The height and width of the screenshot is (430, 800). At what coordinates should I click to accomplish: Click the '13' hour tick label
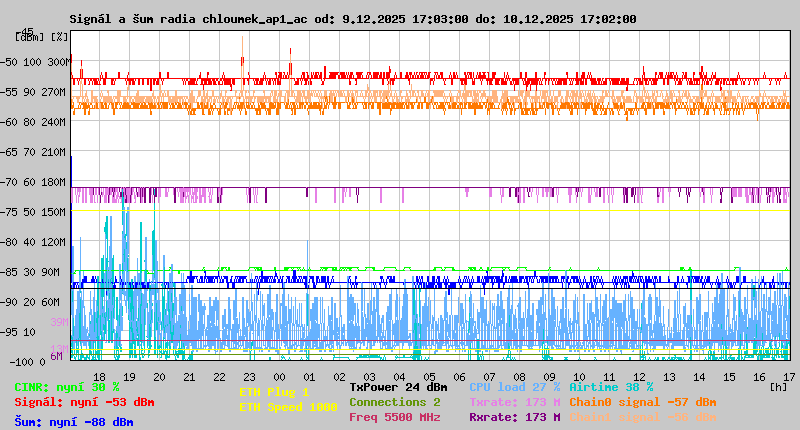pyautogui.click(x=669, y=377)
